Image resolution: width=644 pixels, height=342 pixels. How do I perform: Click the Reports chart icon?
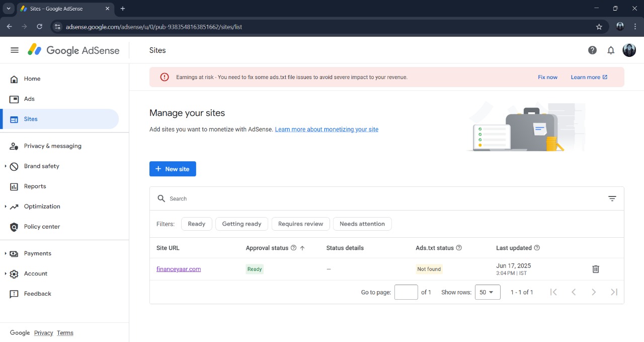[x=14, y=186]
